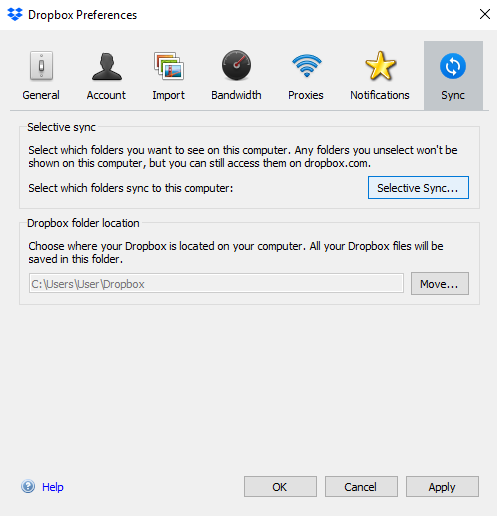Click "Select which folders sync to this computer:" text
Viewport: 497px width, 516px height.
click(x=131, y=188)
